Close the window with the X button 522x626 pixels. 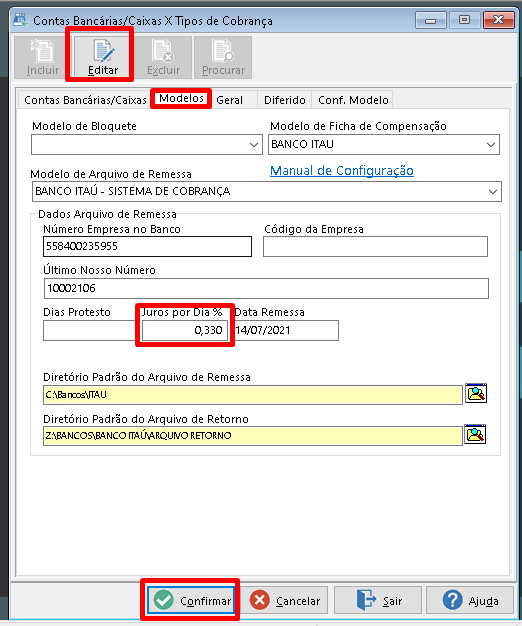(498, 20)
